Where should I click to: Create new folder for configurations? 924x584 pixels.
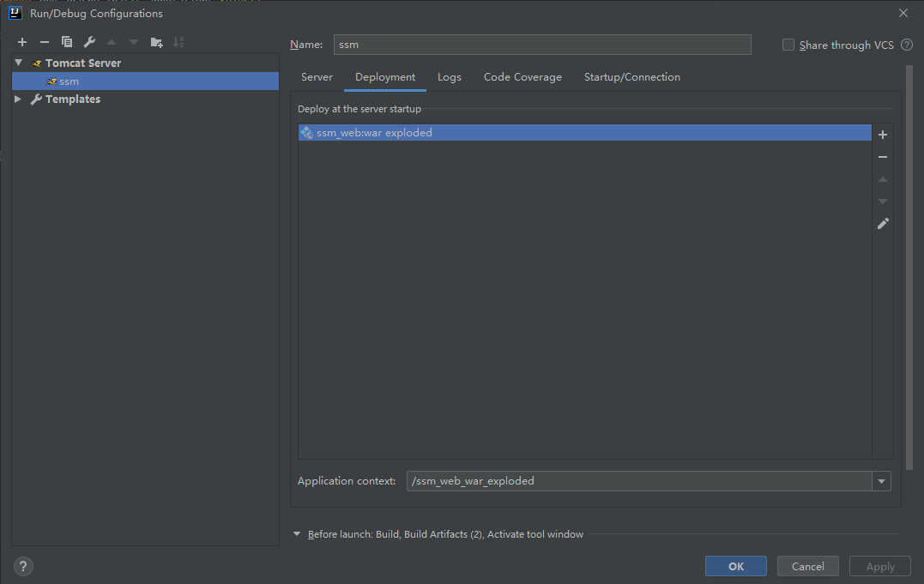[156, 42]
